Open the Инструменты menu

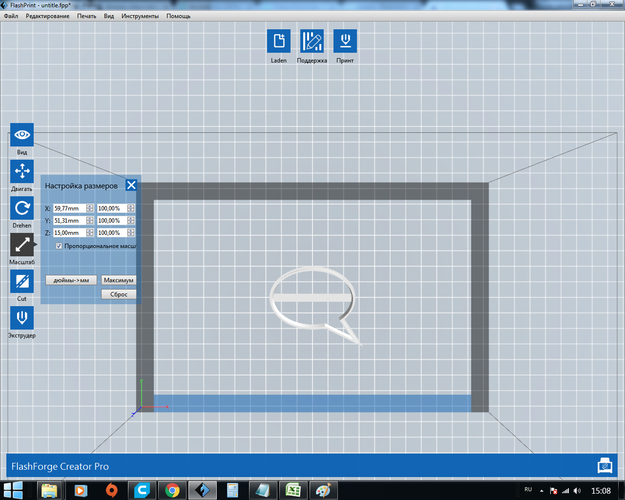(x=140, y=16)
